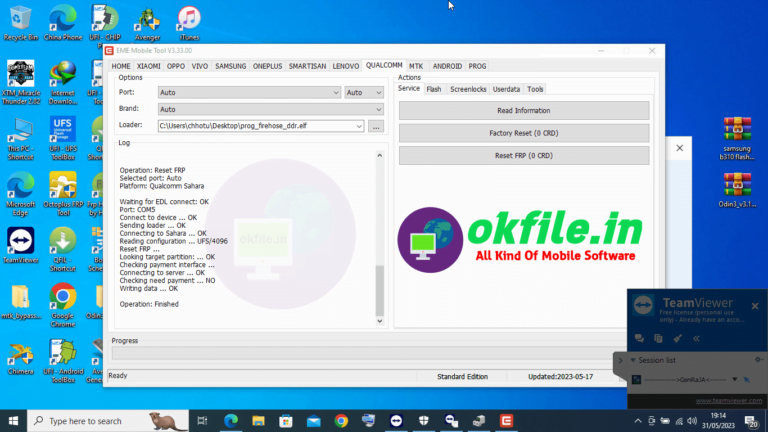Open XTM Miracle Thunder desktop icon
Image resolution: width=768 pixels, height=432 pixels.
(x=21, y=82)
